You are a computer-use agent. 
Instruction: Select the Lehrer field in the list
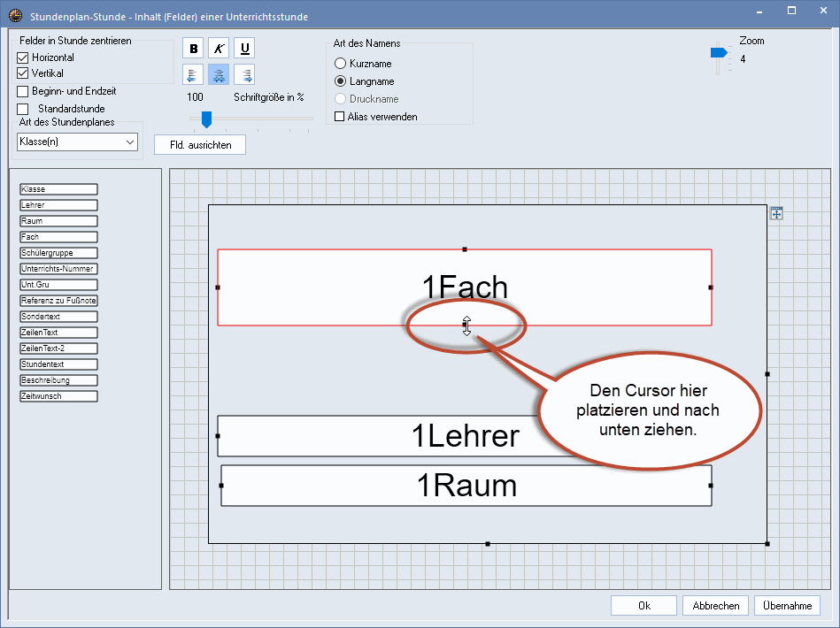tap(59, 205)
